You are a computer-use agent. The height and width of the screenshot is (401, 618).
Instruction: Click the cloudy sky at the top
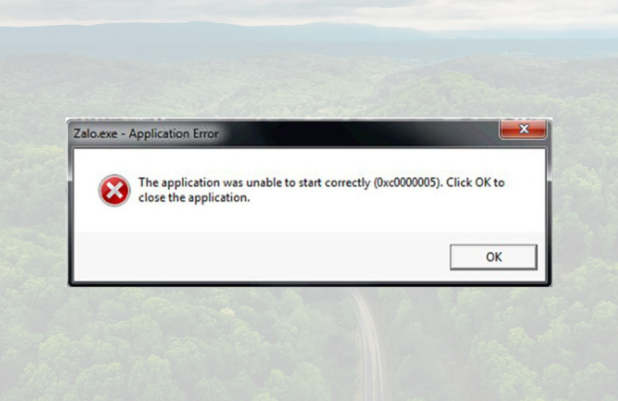309,11
